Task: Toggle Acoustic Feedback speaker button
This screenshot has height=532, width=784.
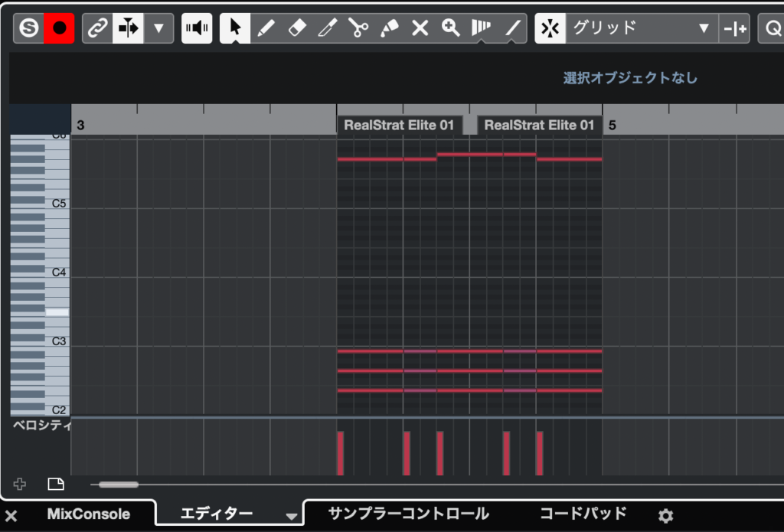Action: point(197,29)
